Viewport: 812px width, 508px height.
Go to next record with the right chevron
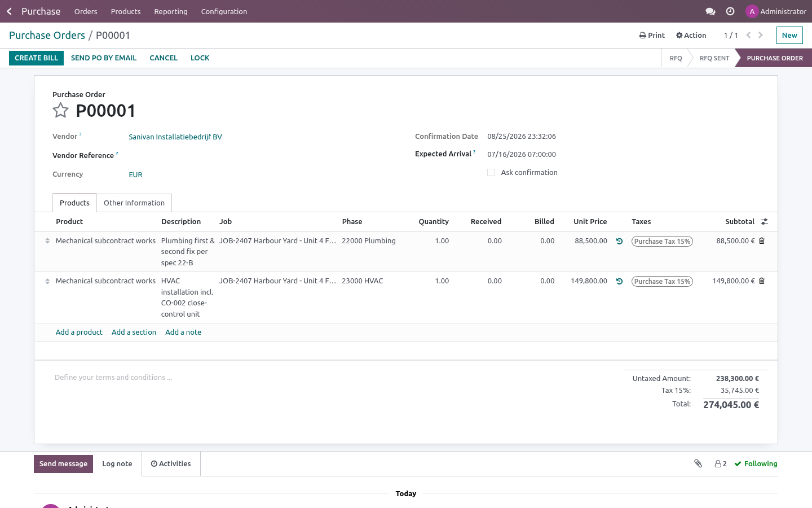coord(761,35)
